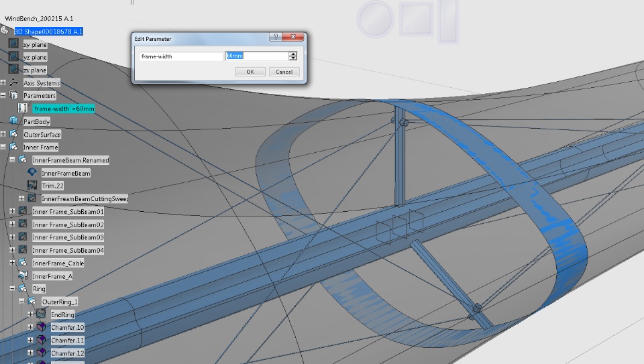Select the yz plane label
Image resolution: width=644 pixels, height=364 pixels.
35,58
